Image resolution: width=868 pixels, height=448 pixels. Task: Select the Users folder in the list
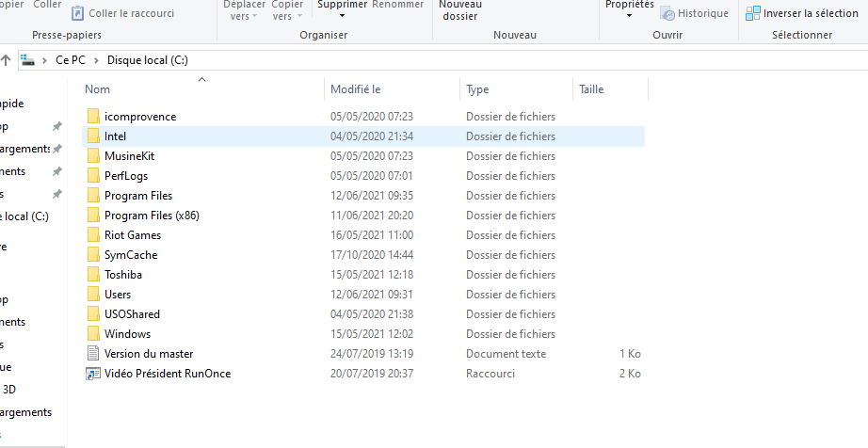[x=118, y=295]
